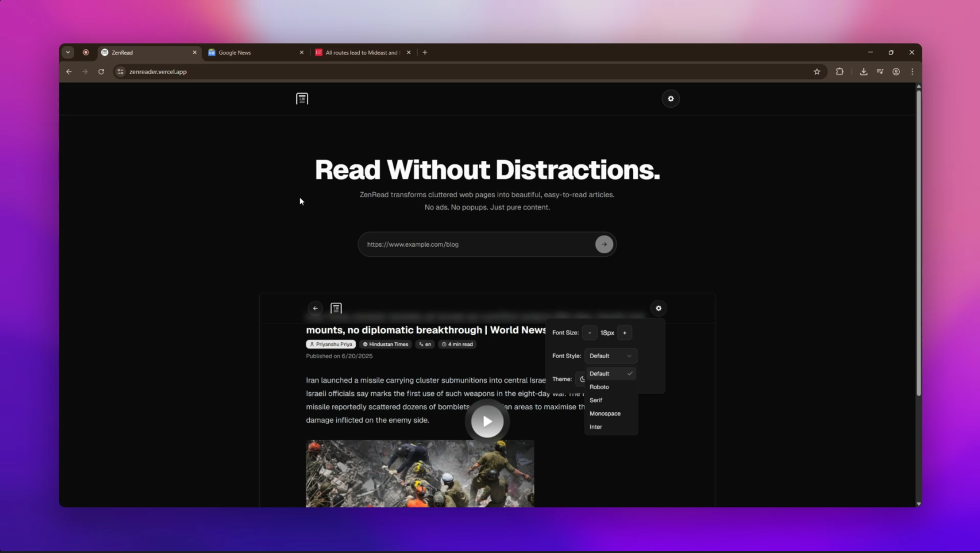Viewport: 980px width, 553px height.
Task: Click the Font Size label
Action: tap(565, 333)
